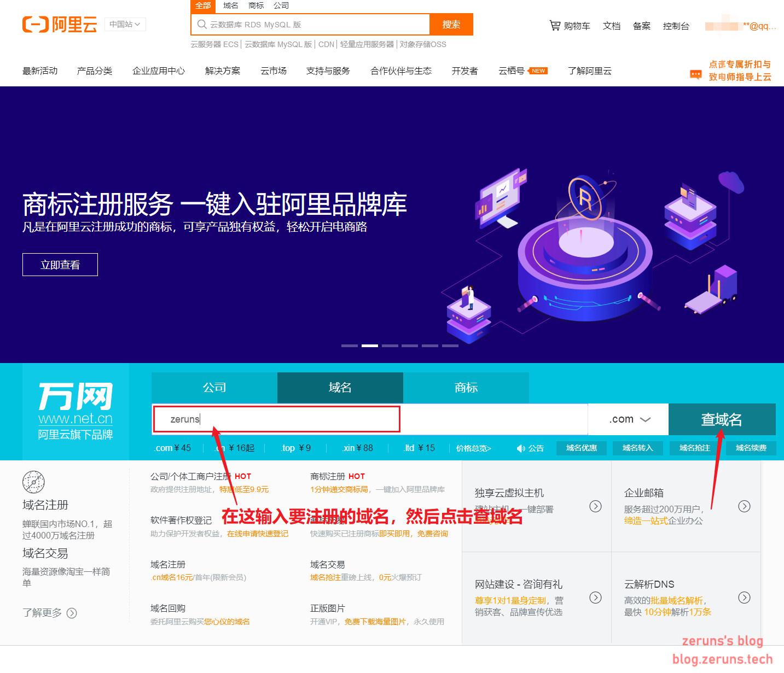Click the magnifier icon in search box

(x=202, y=25)
